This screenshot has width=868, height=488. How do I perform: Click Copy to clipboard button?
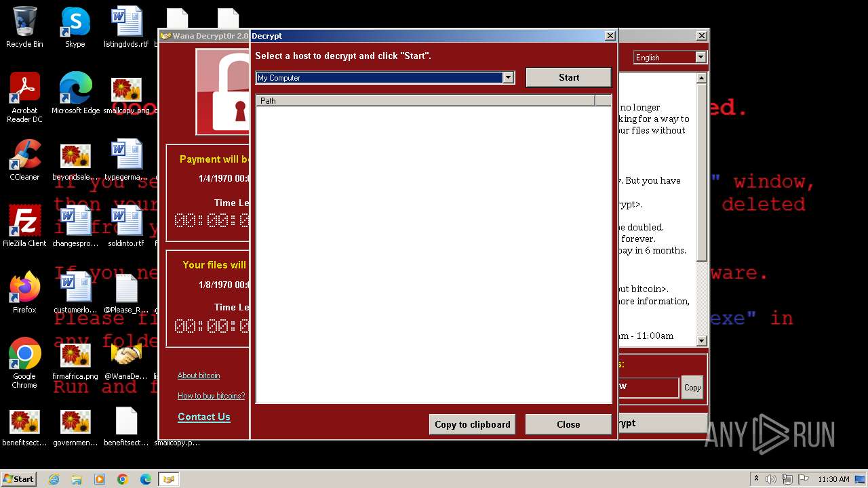click(472, 424)
